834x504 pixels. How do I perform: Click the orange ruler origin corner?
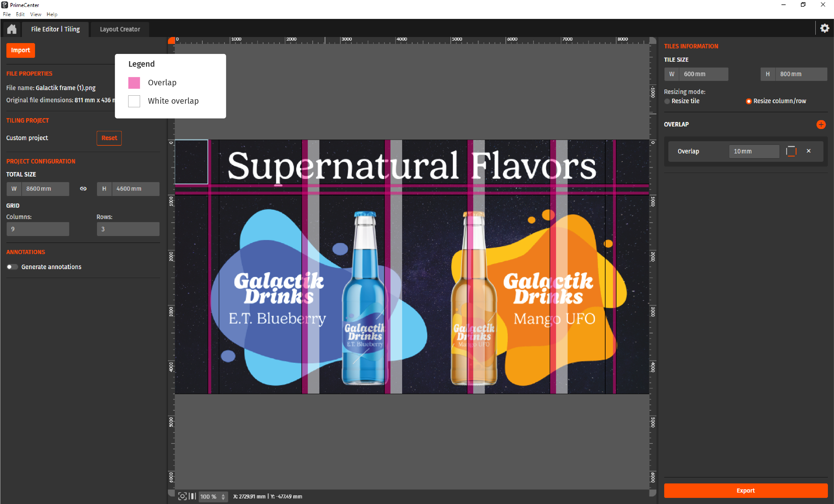[x=171, y=41]
